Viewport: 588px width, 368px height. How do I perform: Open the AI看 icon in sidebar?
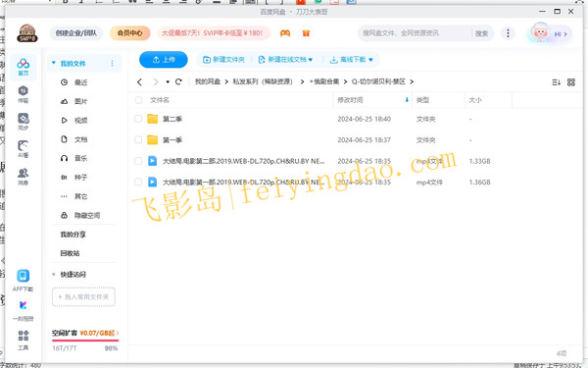click(x=24, y=149)
